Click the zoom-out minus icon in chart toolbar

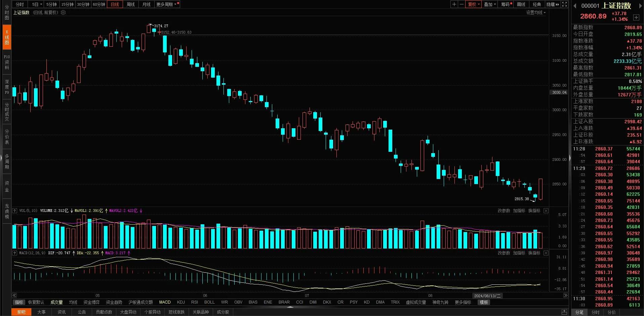(x=461, y=4)
